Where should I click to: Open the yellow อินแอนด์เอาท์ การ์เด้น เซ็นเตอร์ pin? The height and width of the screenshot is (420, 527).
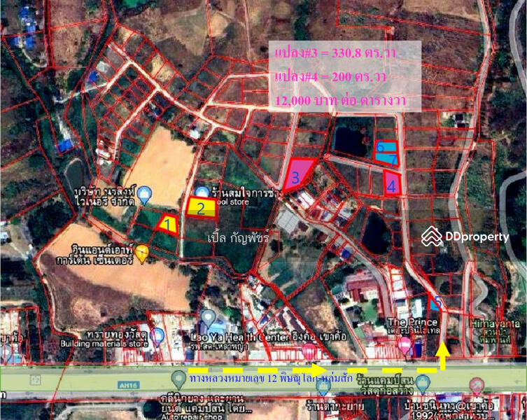click(142, 254)
